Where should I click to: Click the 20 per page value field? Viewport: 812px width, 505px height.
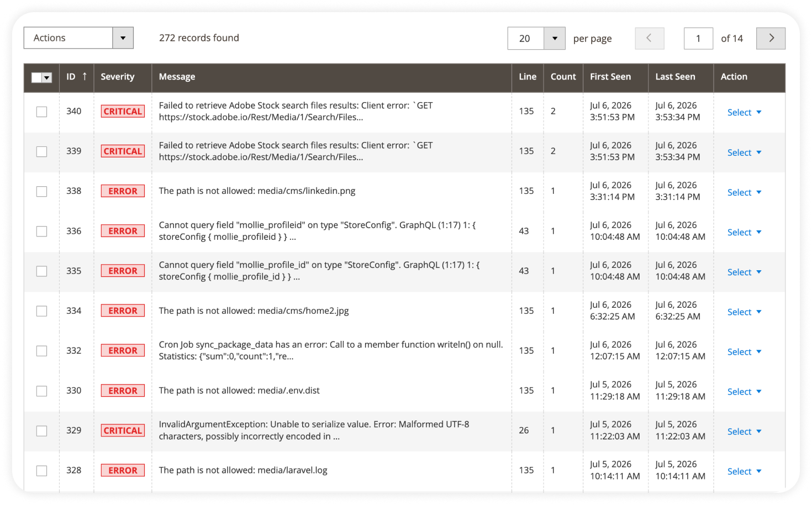(526, 38)
